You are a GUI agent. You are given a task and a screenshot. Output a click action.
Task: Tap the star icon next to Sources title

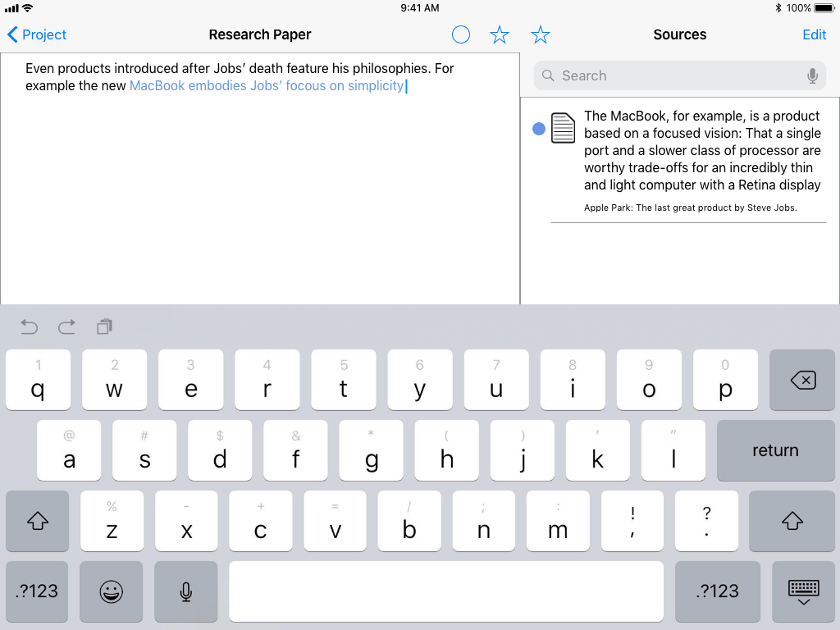click(540, 34)
